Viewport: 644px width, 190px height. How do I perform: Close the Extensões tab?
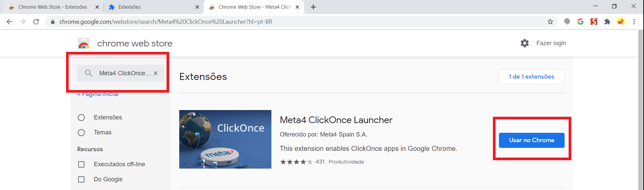(x=197, y=7)
